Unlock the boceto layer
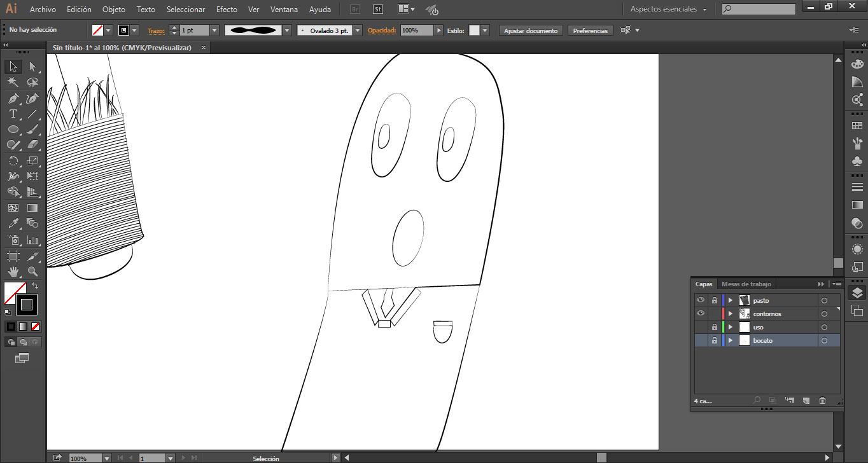The height and width of the screenshot is (463, 868). (x=715, y=341)
